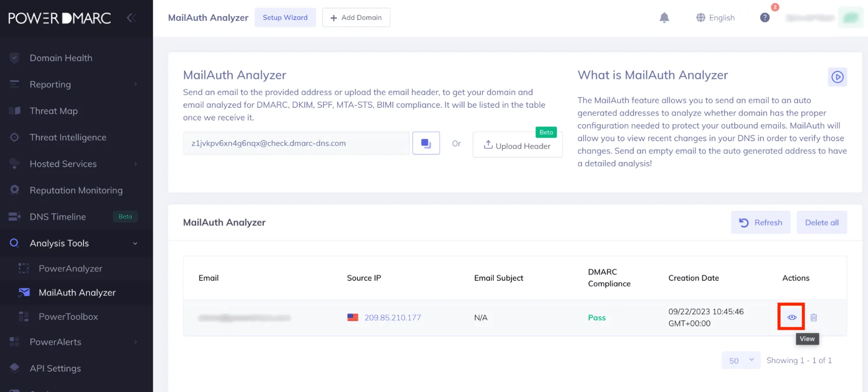Play the MailAuth Analyzer video

837,77
